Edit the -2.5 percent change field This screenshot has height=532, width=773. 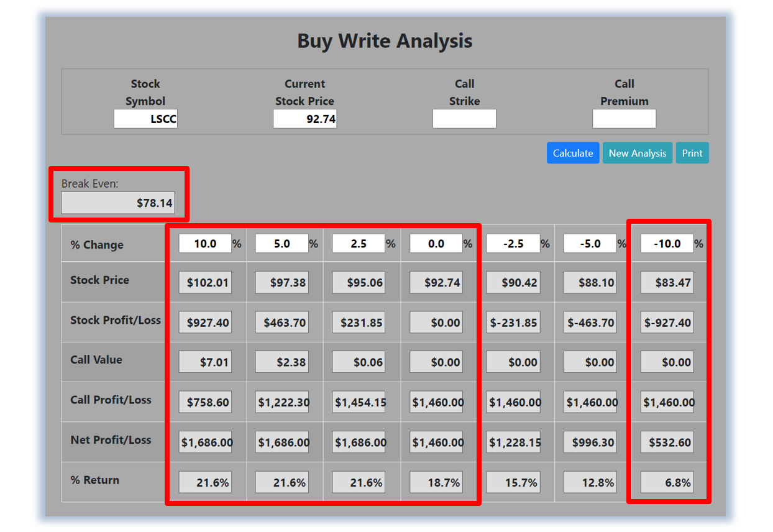(x=513, y=244)
